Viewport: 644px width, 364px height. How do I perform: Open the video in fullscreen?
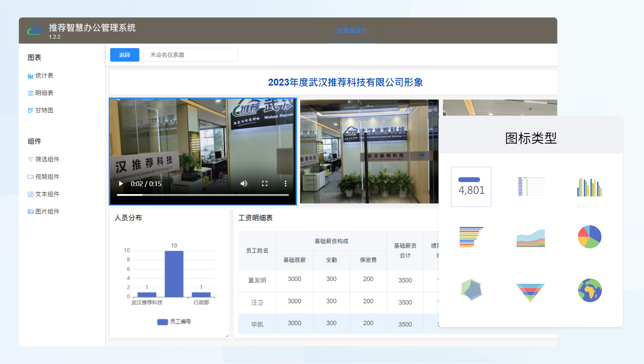pyautogui.click(x=265, y=184)
